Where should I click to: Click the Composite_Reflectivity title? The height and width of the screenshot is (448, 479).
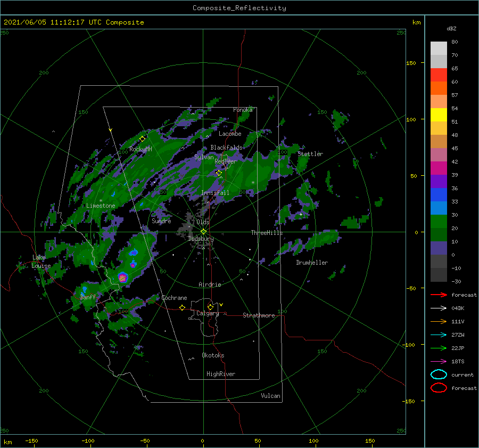coord(240,8)
